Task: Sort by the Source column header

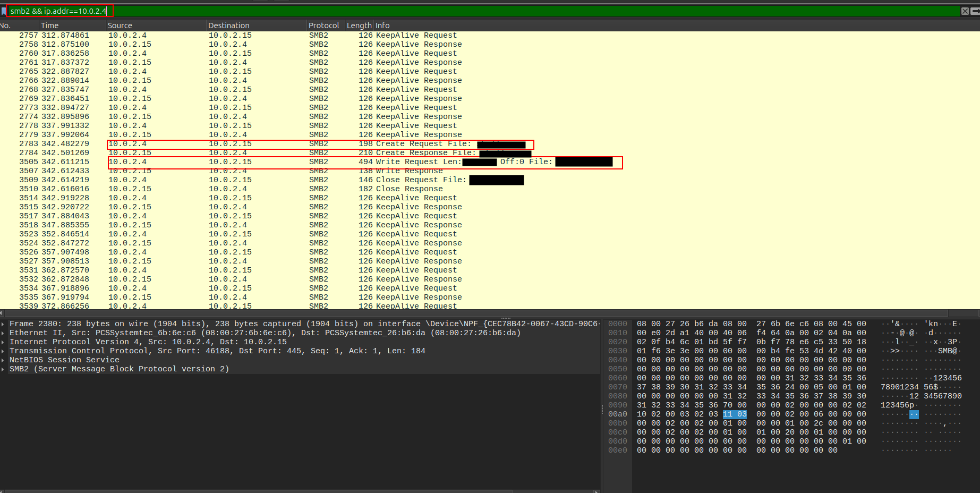Action: [120, 25]
